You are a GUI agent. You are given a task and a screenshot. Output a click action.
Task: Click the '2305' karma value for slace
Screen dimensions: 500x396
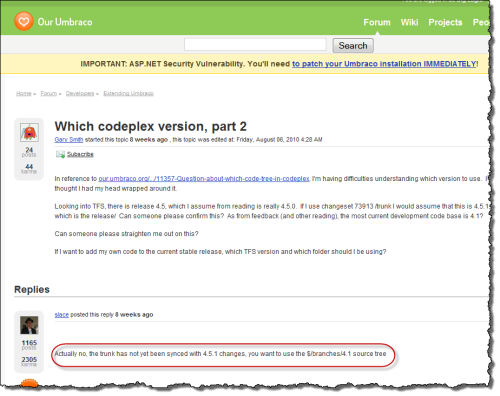tap(29, 359)
